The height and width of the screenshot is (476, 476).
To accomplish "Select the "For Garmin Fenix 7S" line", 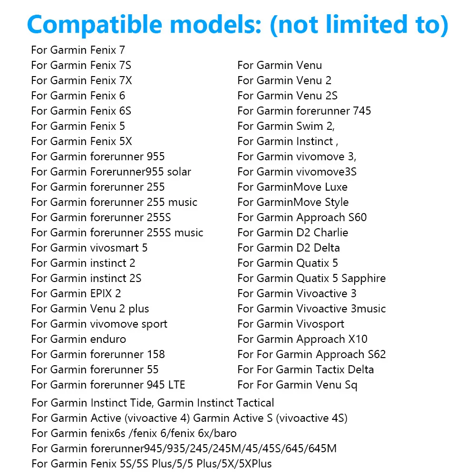I will click(81, 65).
